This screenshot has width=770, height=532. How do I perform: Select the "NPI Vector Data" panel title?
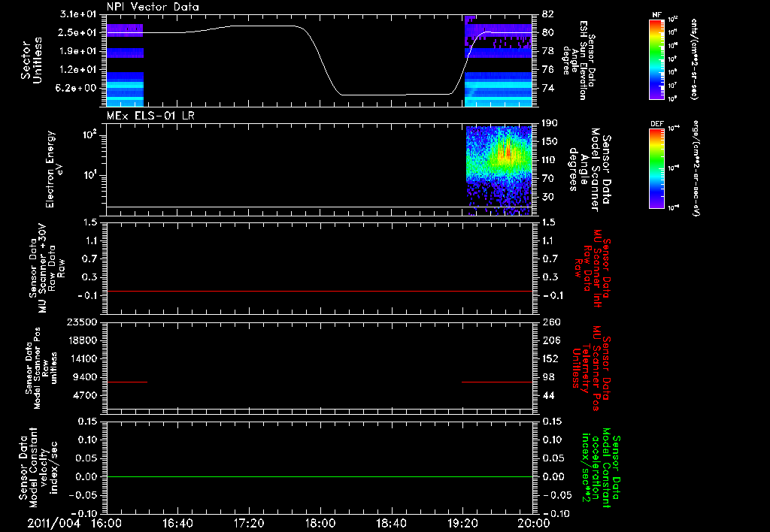pos(153,7)
